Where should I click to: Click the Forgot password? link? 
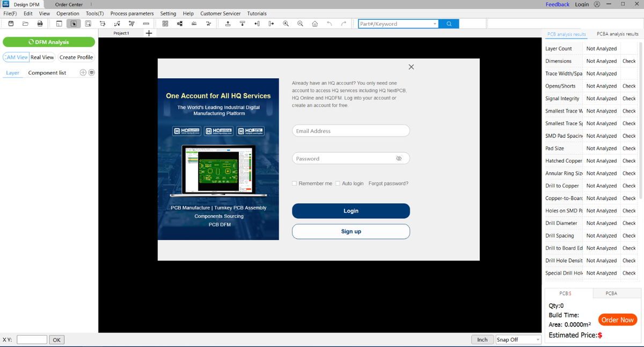(x=388, y=183)
